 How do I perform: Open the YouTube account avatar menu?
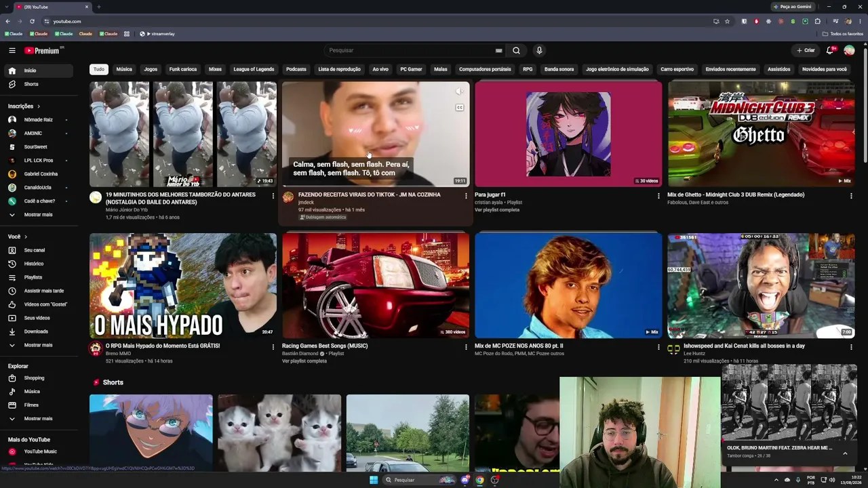(849, 50)
